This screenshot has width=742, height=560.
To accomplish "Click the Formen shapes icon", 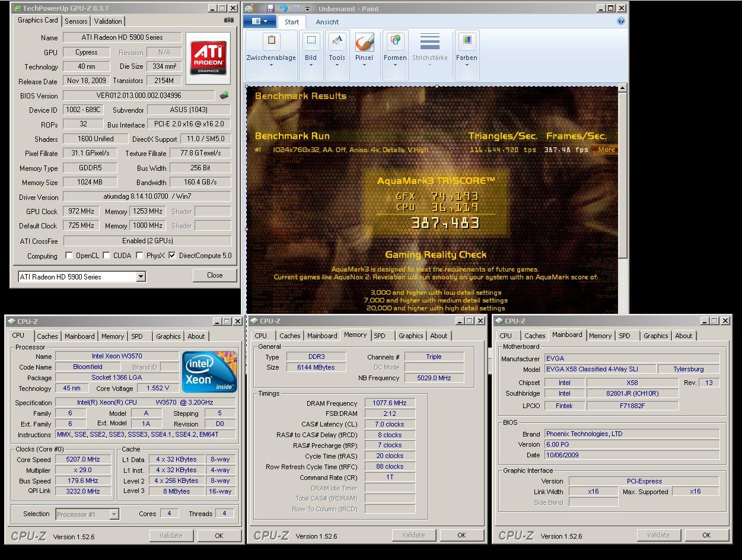I will [x=394, y=40].
